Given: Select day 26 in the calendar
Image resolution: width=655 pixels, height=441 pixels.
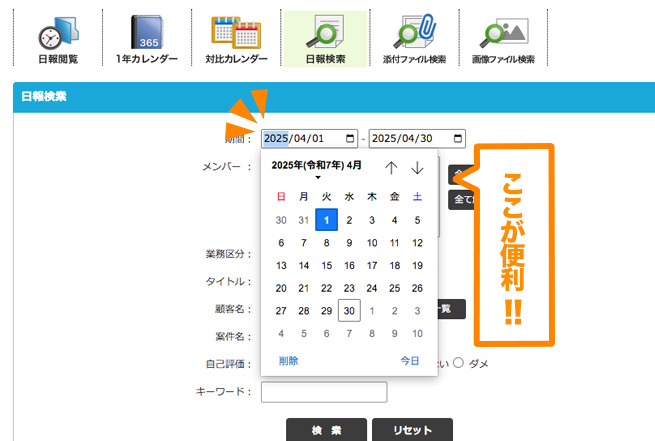Looking at the screenshot, I should 417,288.
